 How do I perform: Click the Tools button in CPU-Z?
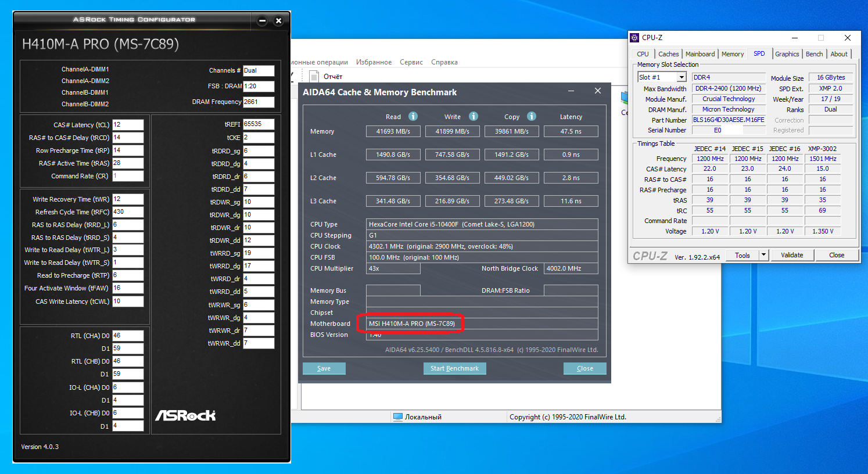743,255
